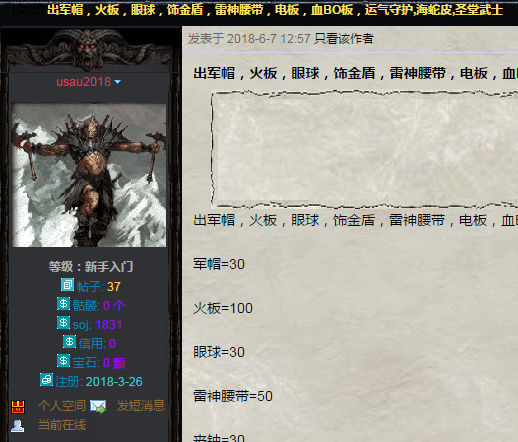Click the soj value 1831
Viewport: 518px width, 442px height.
click(x=109, y=325)
